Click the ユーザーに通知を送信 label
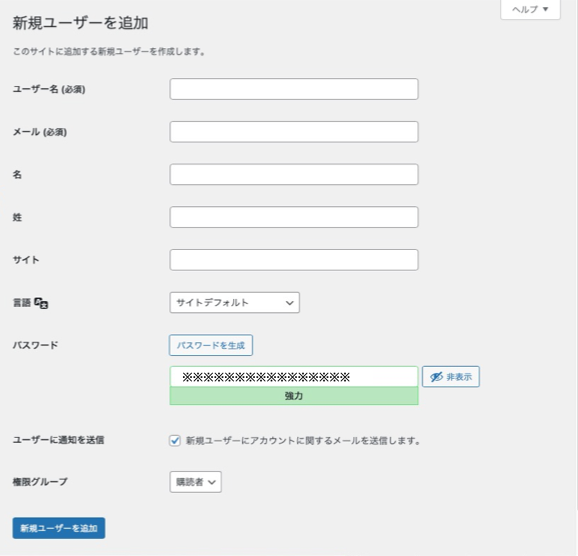 [59, 440]
